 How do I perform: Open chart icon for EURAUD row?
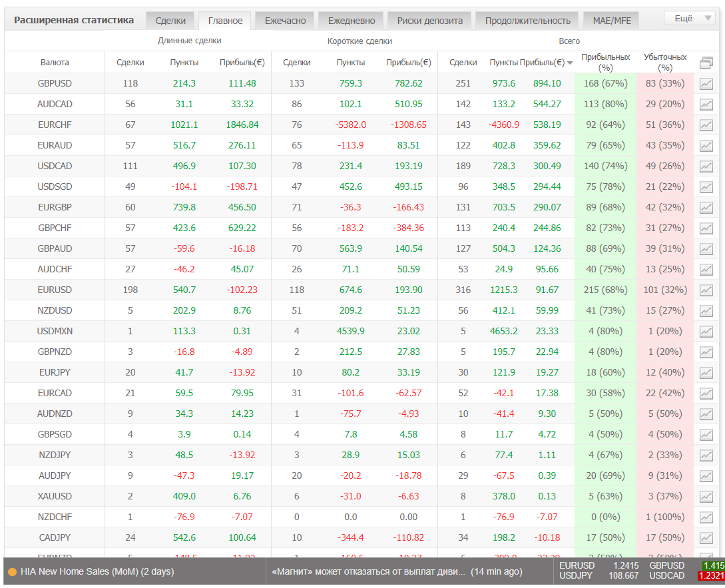(706, 146)
